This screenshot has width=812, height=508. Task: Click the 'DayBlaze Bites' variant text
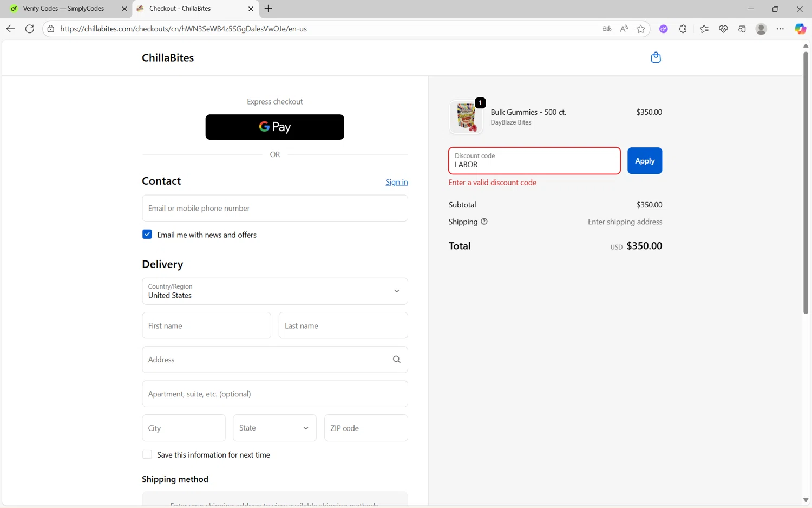coord(511,122)
